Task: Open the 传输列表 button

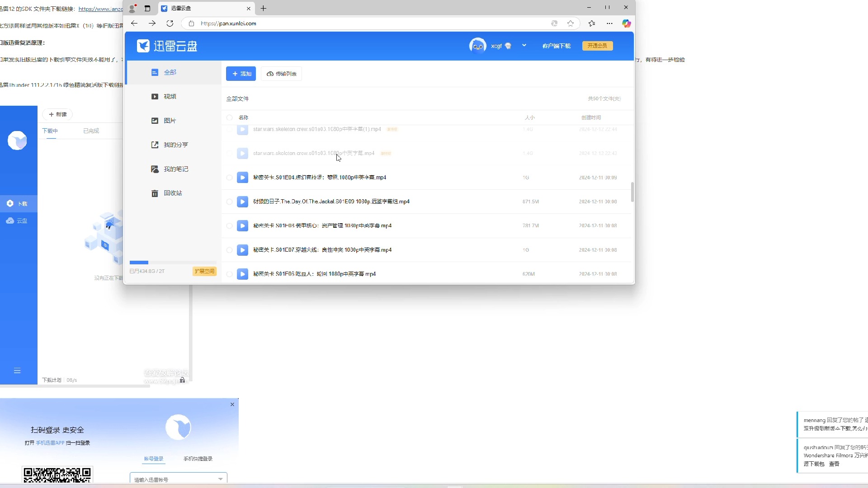Action: [x=281, y=74]
